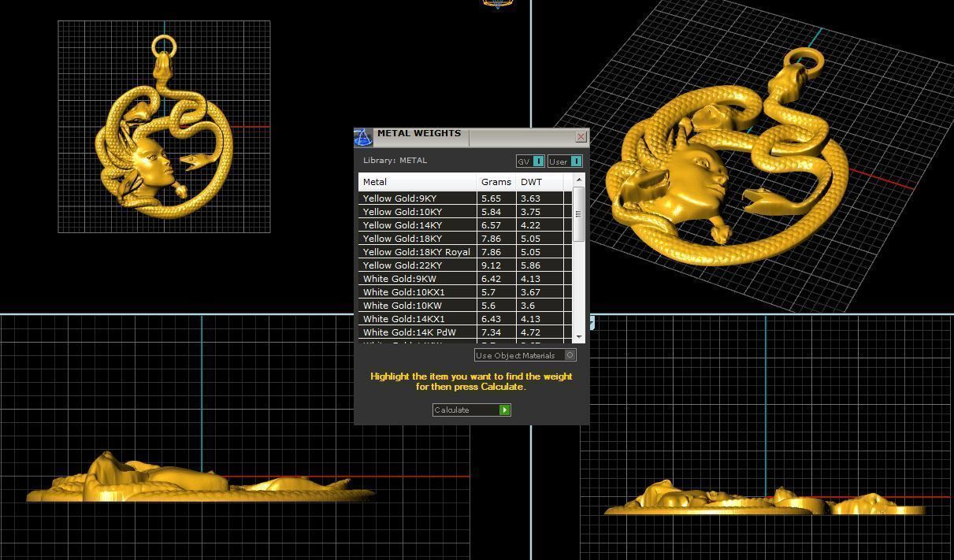Image resolution: width=954 pixels, height=560 pixels.
Task: Click the Calculate button
Action: (x=472, y=410)
